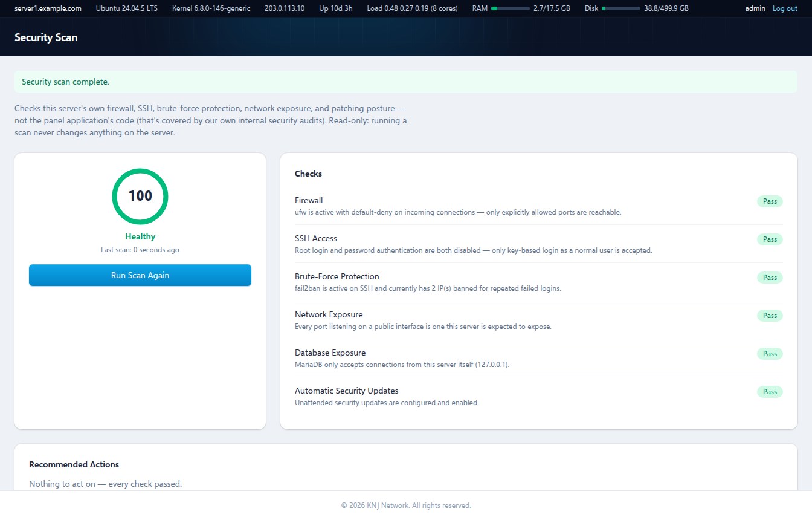This screenshot has width=812, height=520.
Task: Click the SSH Access Pass badge
Action: pos(770,239)
